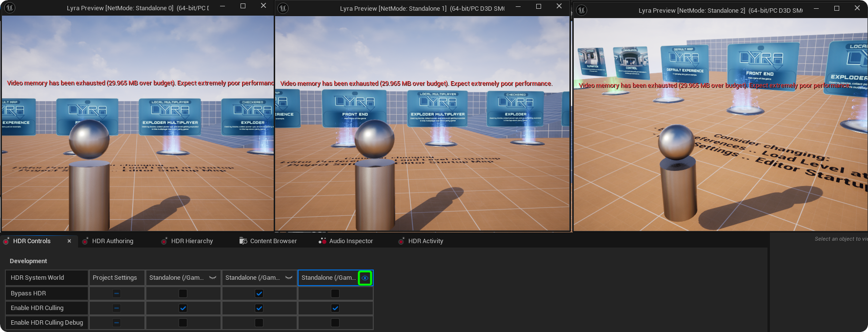Maximize the Standalone 1 preview window
Image resolution: width=868 pixels, height=332 pixels.
pyautogui.click(x=539, y=6)
